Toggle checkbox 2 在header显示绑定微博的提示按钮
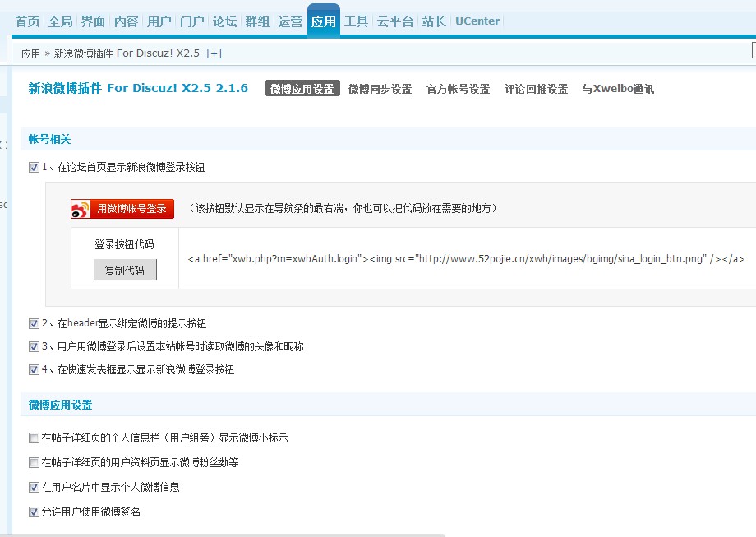The height and width of the screenshot is (537, 756). pyautogui.click(x=34, y=324)
